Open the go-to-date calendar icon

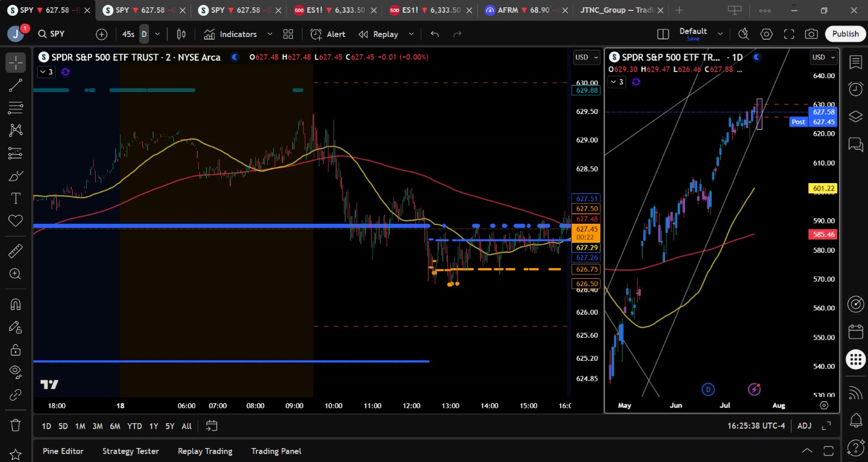pos(211,426)
